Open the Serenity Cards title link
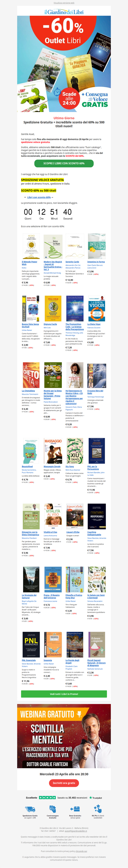Screen dimensions: 128x868 click(72, 262)
